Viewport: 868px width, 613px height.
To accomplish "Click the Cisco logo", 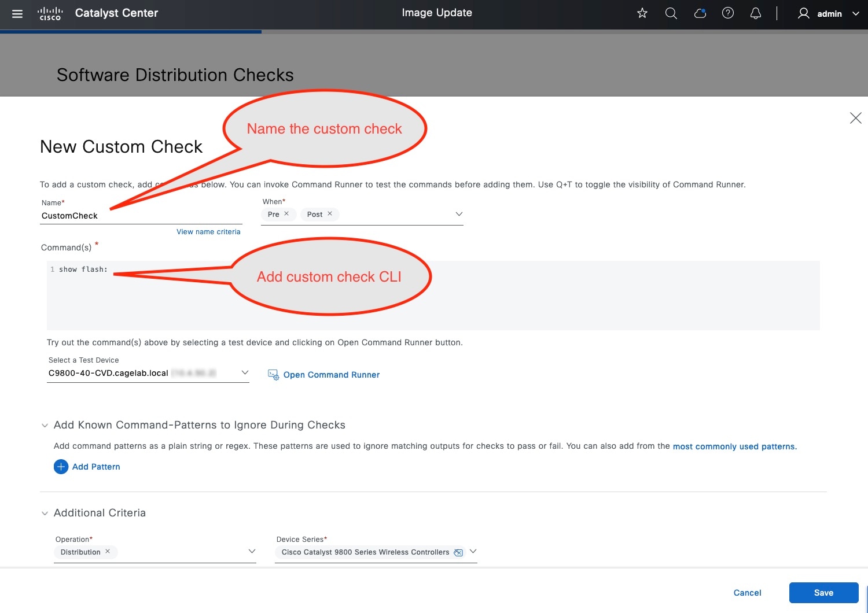I will (50, 13).
